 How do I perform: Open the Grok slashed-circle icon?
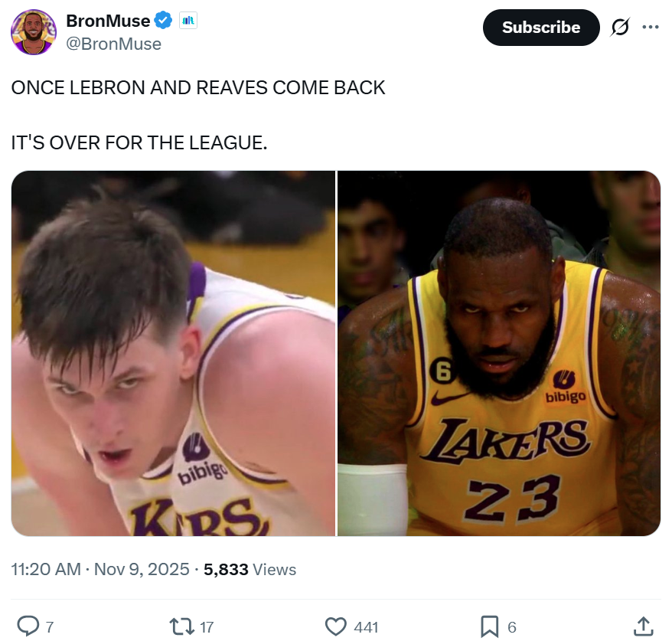tap(619, 28)
